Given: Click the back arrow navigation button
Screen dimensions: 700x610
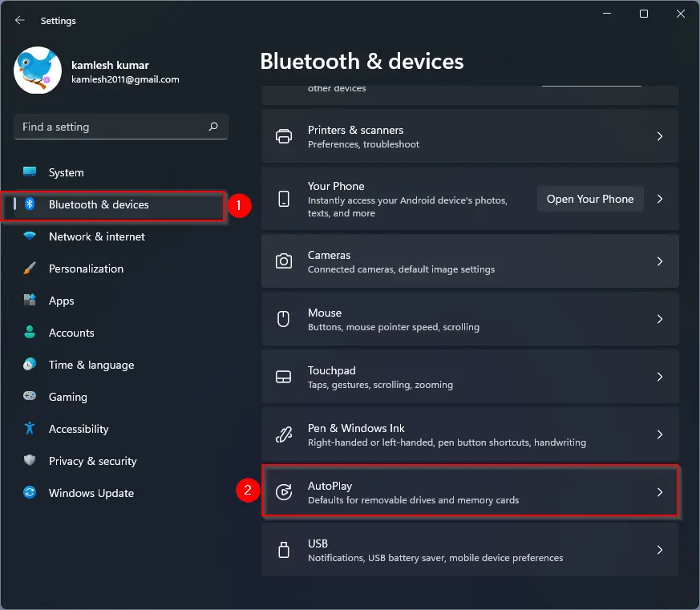Looking at the screenshot, I should (x=18, y=21).
